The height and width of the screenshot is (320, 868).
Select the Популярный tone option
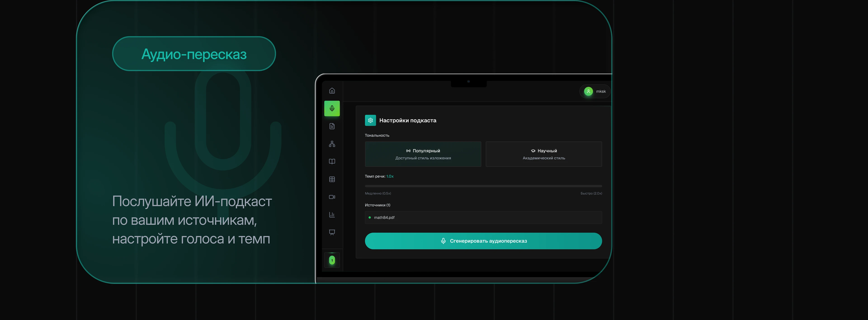pyautogui.click(x=423, y=154)
